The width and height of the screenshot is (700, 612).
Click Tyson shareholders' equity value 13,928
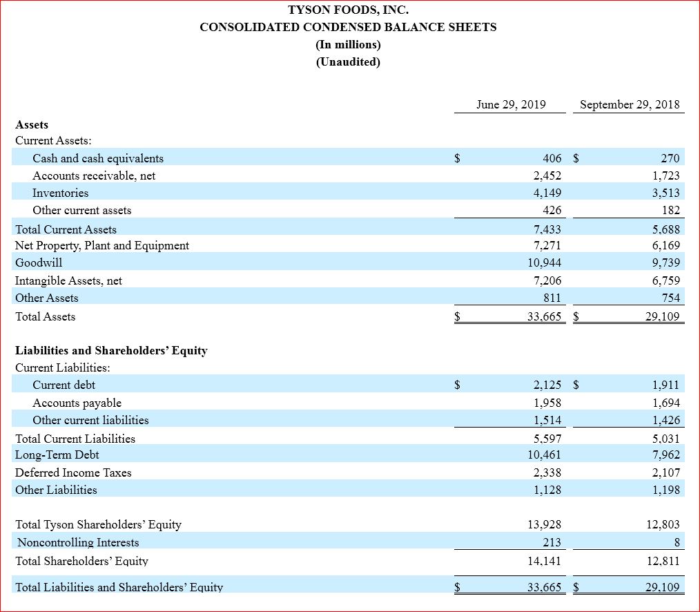[544, 524]
